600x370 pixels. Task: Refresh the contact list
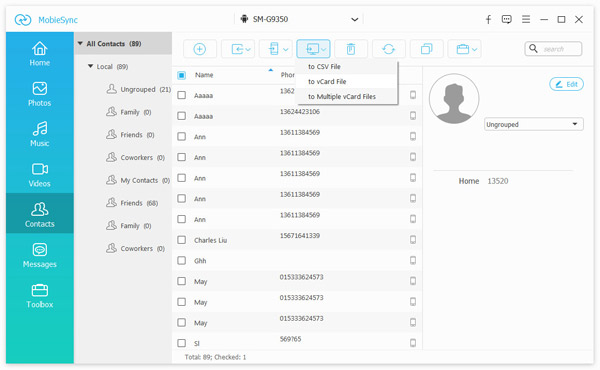click(388, 49)
